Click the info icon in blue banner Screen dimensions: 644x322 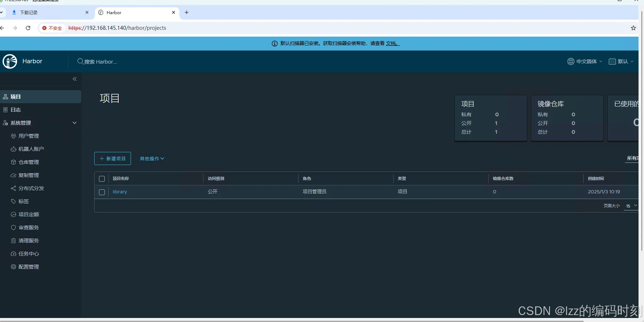pos(275,44)
